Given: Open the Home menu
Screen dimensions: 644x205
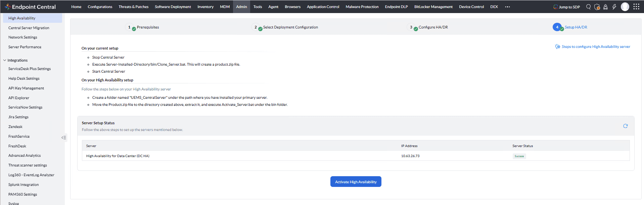Looking at the screenshot, I should pos(76,7).
